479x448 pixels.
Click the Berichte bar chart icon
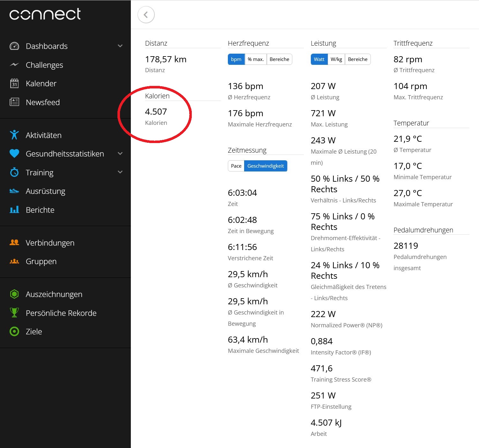(14, 210)
